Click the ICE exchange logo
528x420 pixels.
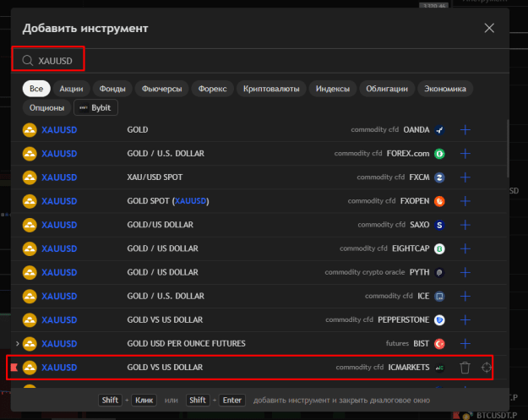click(x=439, y=296)
